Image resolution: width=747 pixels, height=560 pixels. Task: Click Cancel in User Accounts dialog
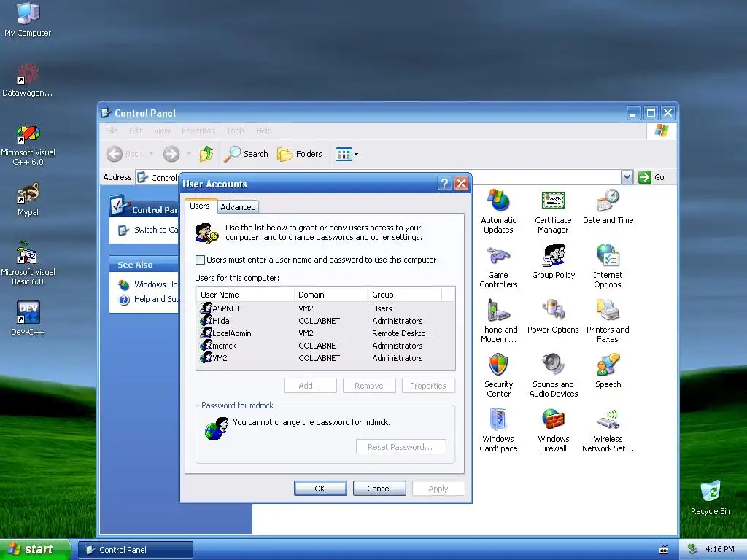pyautogui.click(x=379, y=489)
